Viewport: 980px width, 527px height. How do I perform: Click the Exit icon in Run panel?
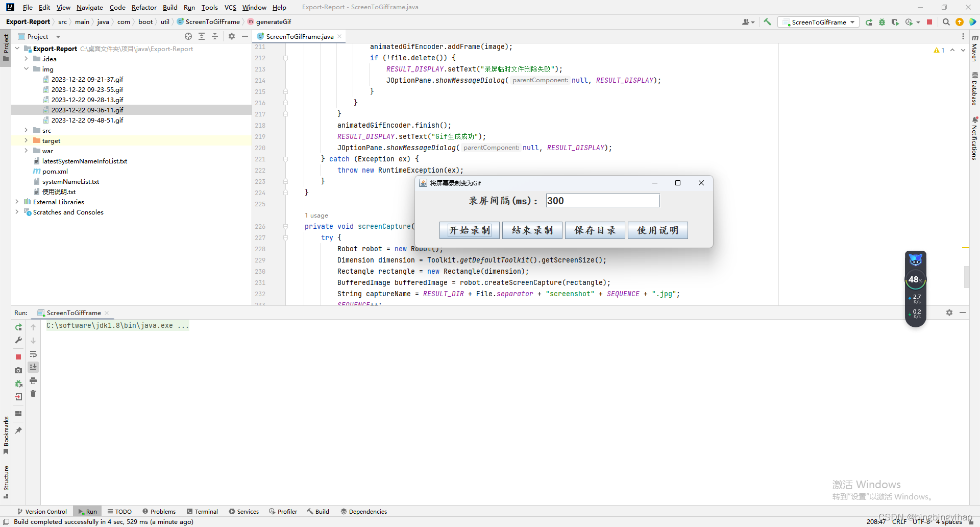tap(18, 397)
